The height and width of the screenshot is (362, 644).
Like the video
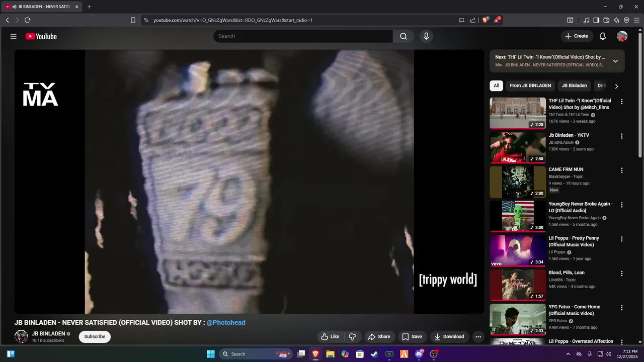click(330, 337)
